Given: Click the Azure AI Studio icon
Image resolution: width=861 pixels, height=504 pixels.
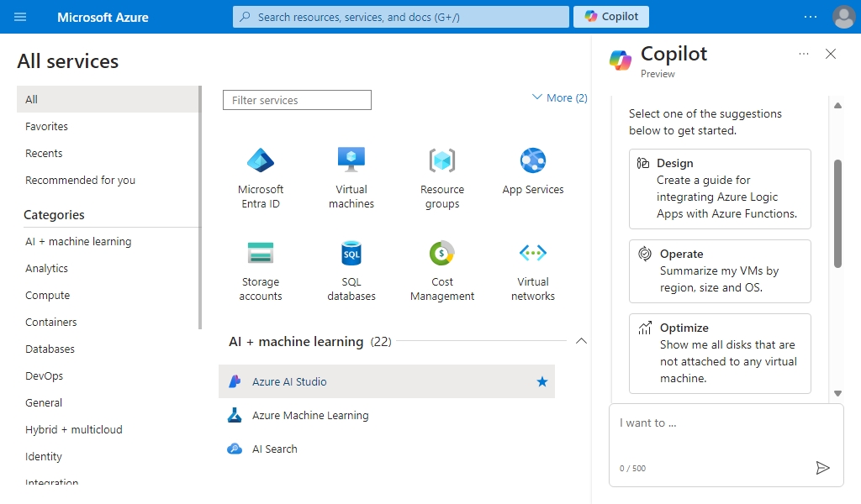Looking at the screenshot, I should coord(235,381).
